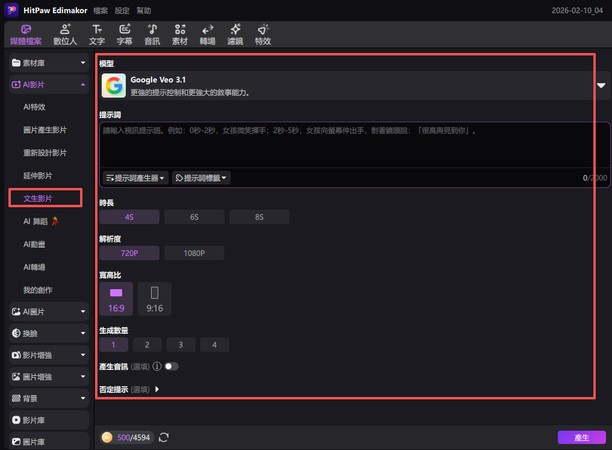Expand the 素材庫 section
Screen dimensions: 612x450
tap(49, 63)
